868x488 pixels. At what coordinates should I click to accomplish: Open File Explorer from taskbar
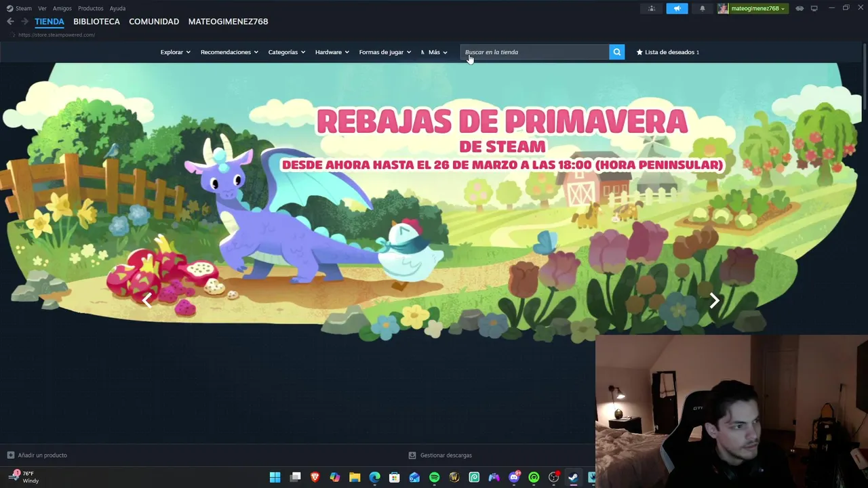pos(355,477)
